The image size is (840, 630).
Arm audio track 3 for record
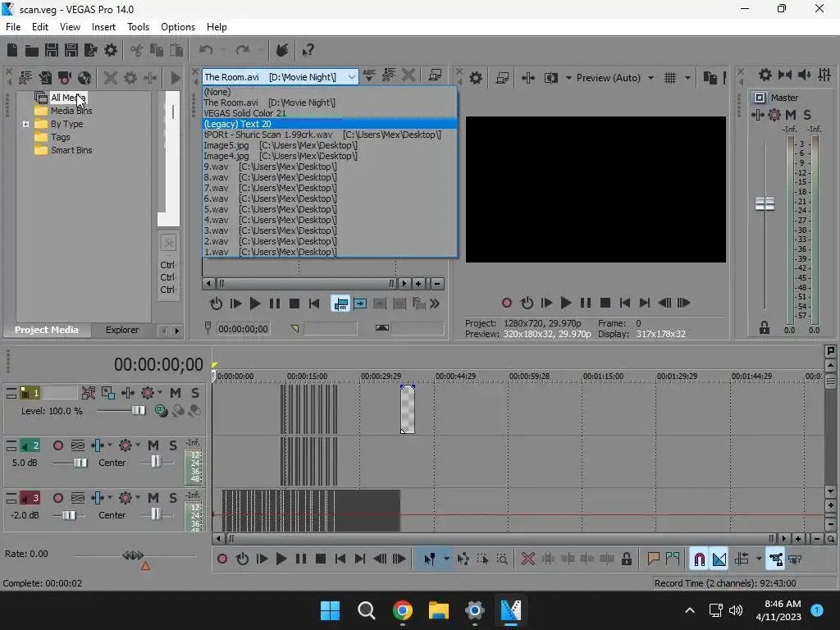coord(58,498)
